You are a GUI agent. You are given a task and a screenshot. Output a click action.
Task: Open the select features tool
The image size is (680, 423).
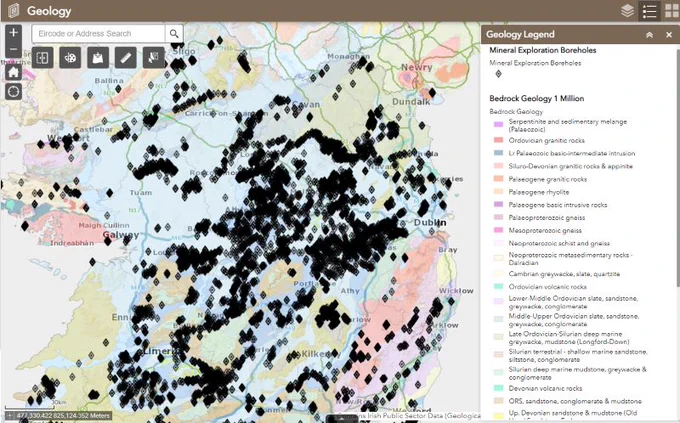pos(154,58)
